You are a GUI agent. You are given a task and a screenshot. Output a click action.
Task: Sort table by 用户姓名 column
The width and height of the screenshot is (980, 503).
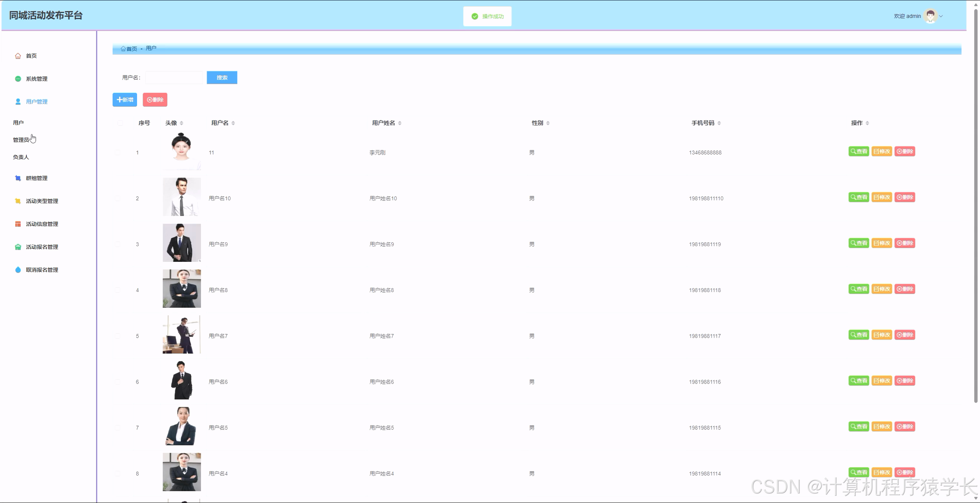pos(400,123)
